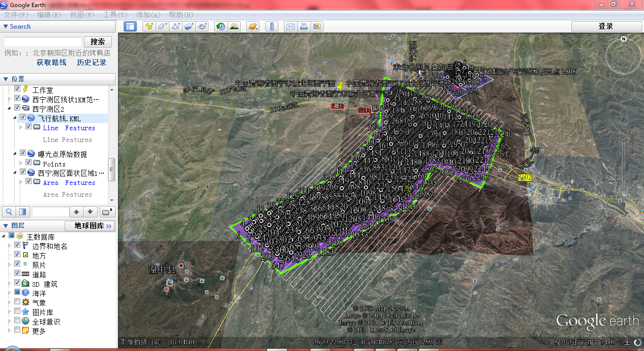
Task: Open the ruler measuring tool
Action: (x=271, y=26)
